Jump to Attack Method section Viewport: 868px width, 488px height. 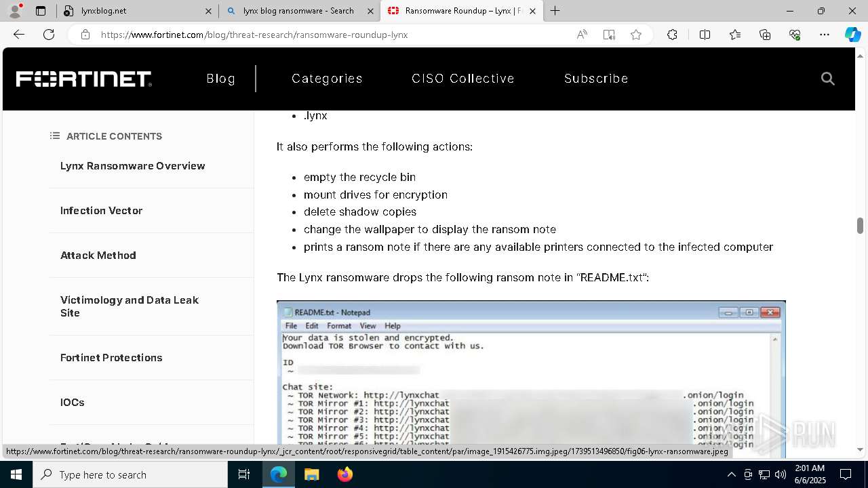[98, 256]
